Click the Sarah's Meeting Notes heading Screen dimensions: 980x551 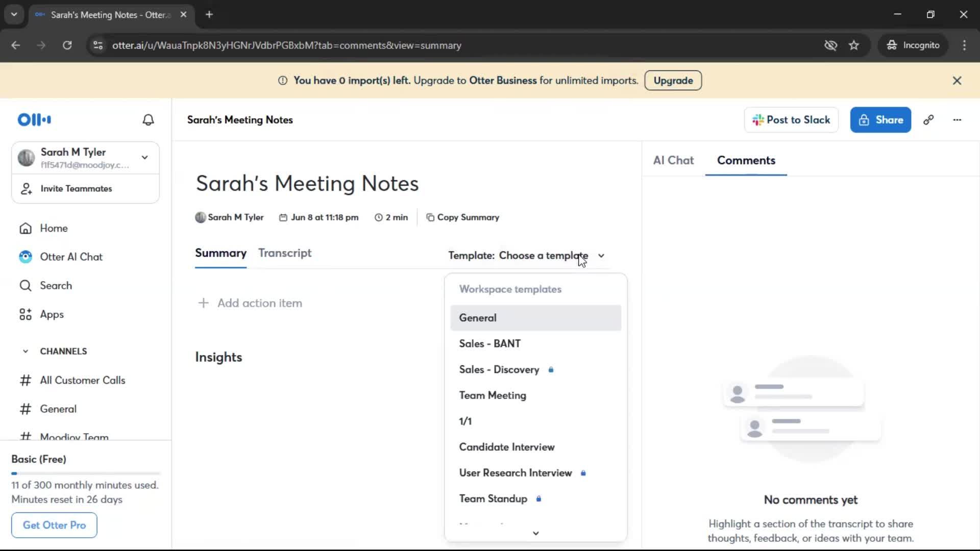307,184
